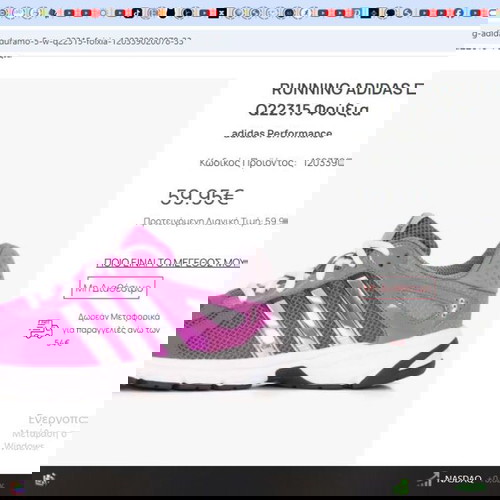Click the Δωρεάν Μεταφορικά shipping text
Screen dimensions: 500x500
point(119,317)
